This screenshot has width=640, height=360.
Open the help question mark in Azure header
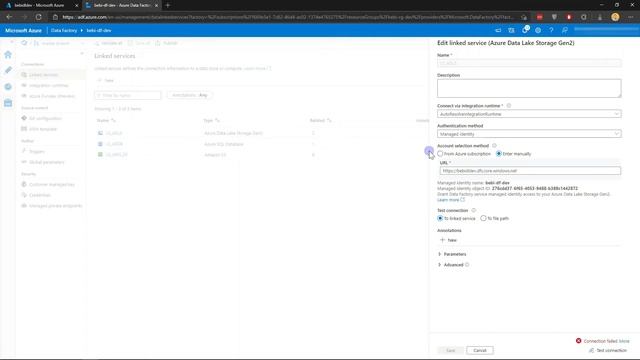551,30
